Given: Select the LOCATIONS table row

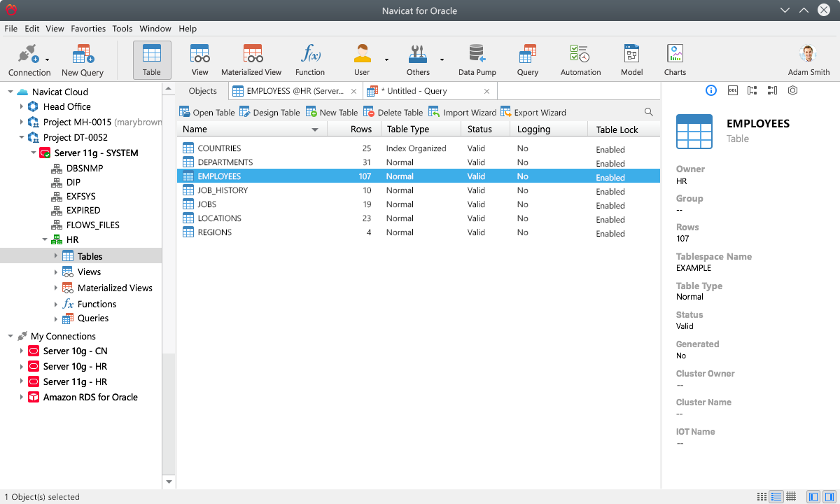Looking at the screenshot, I should pyautogui.click(x=419, y=218).
